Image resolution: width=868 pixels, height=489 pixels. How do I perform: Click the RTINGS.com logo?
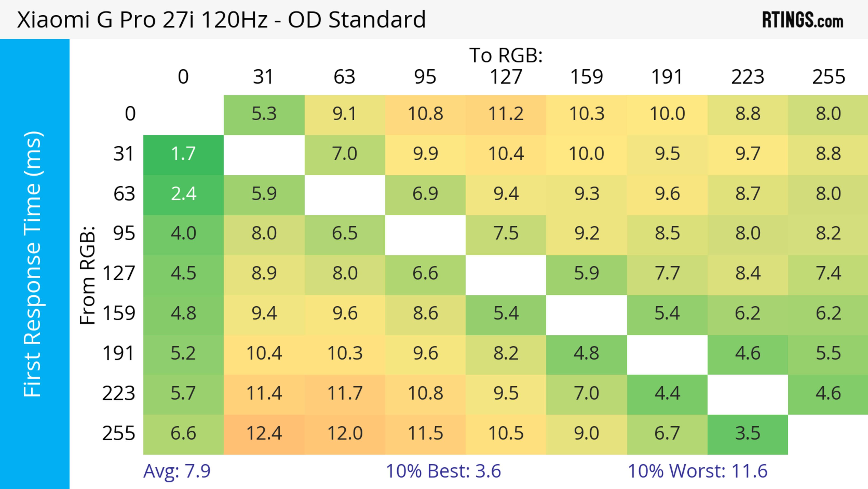(x=803, y=20)
